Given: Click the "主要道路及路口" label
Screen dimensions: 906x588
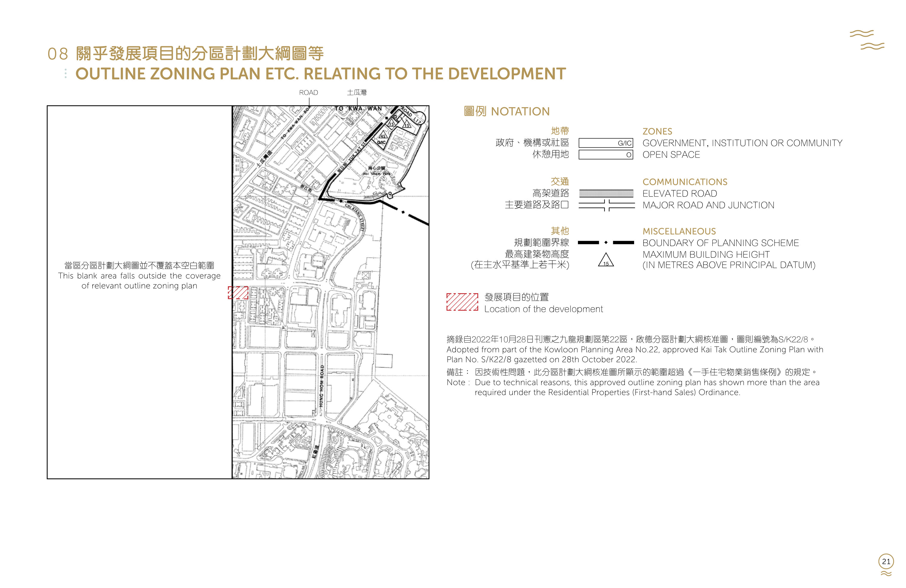Looking at the screenshot, I should coord(537,205).
